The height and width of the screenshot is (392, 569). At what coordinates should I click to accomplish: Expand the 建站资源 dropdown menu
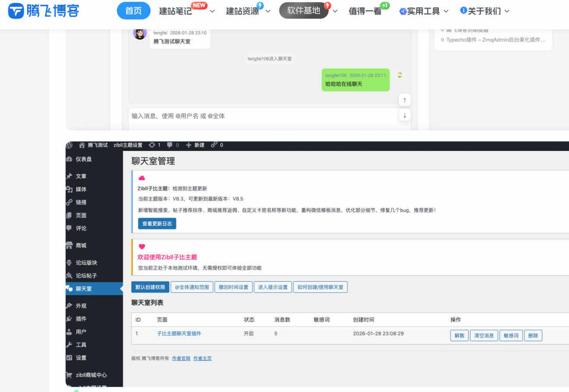click(268, 11)
